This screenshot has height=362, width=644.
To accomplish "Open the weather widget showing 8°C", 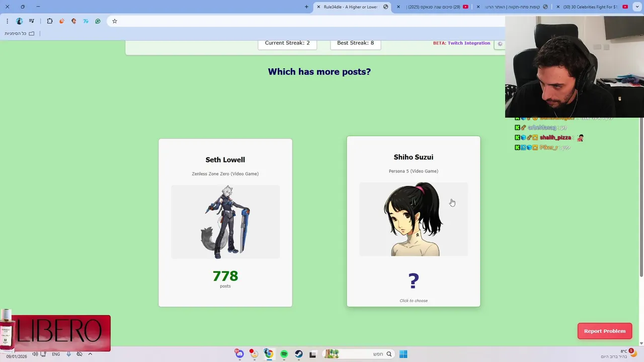I will click(x=618, y=354).
